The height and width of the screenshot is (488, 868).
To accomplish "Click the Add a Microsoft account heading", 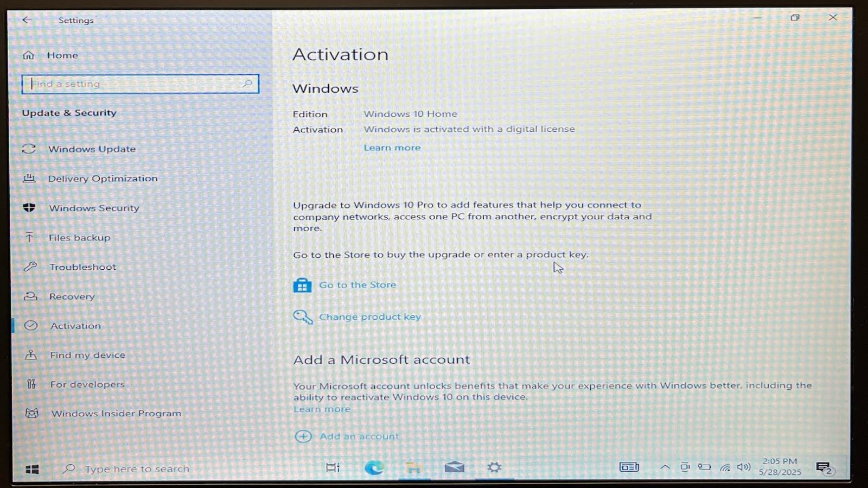I will click(381, 360).
